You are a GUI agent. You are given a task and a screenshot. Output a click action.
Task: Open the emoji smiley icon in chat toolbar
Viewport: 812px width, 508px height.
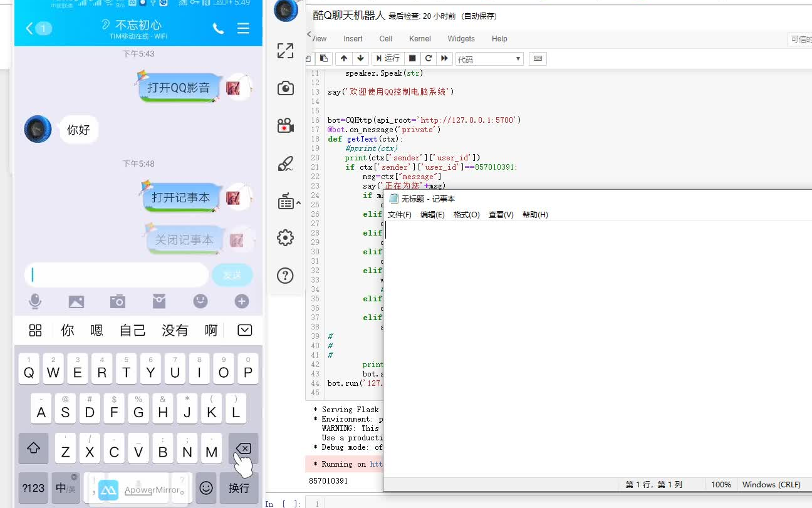pyautogui.click(x=200, y=301)
